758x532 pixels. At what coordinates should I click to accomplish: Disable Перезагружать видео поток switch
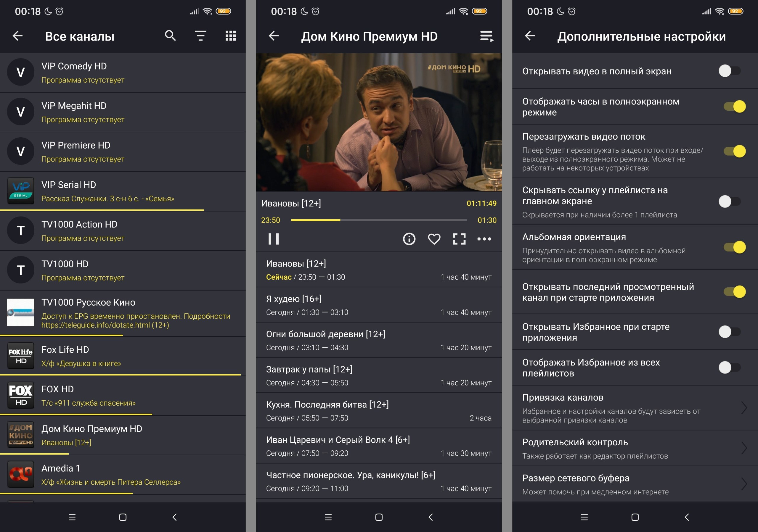click(735, 151)
